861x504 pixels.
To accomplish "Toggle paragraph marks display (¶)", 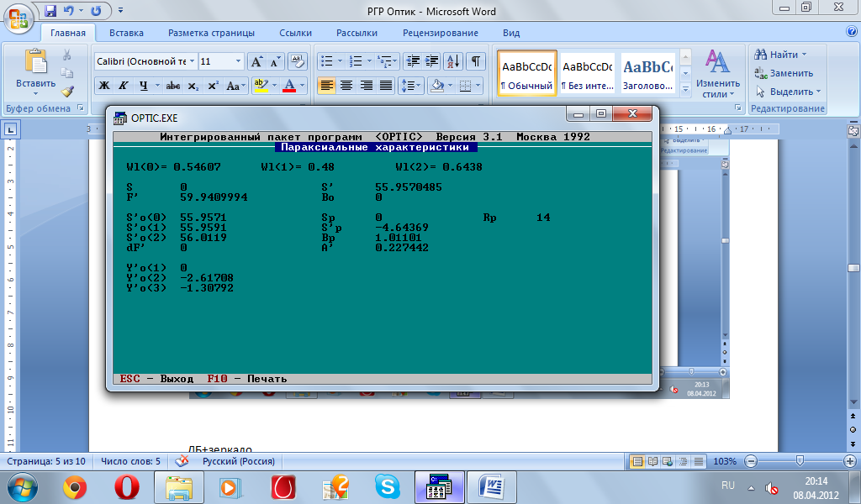I will point(476,61).
